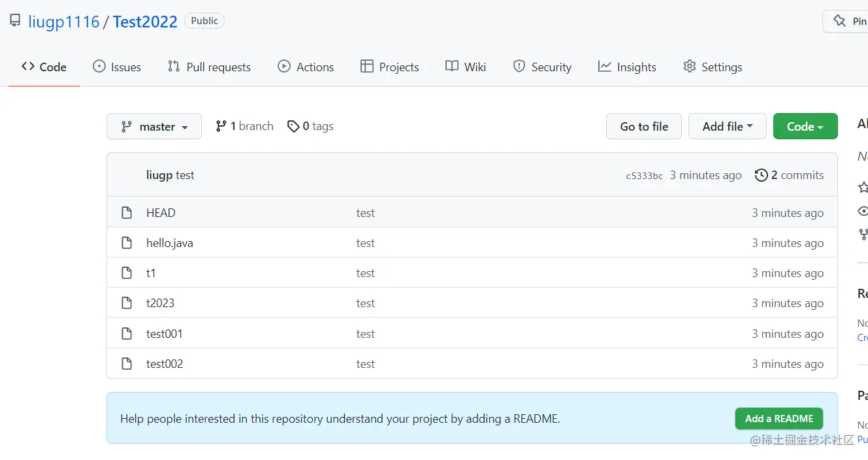868x460 pixels.
Task: Open the test commit message in HEAD row
Action: pyautogui.click(x=366, y=213)
